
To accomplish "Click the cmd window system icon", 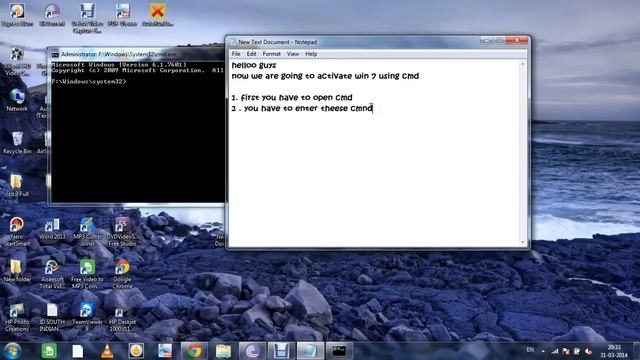I will [x=55, y=54].
